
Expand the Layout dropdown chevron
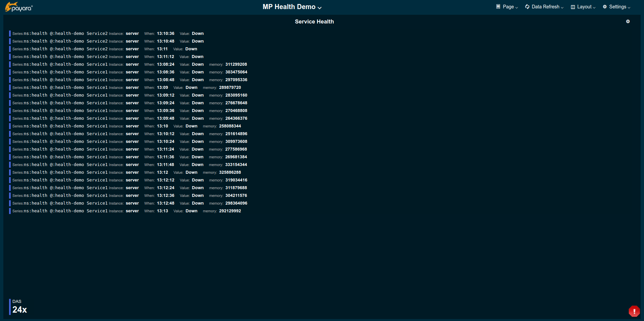[594, 7]
